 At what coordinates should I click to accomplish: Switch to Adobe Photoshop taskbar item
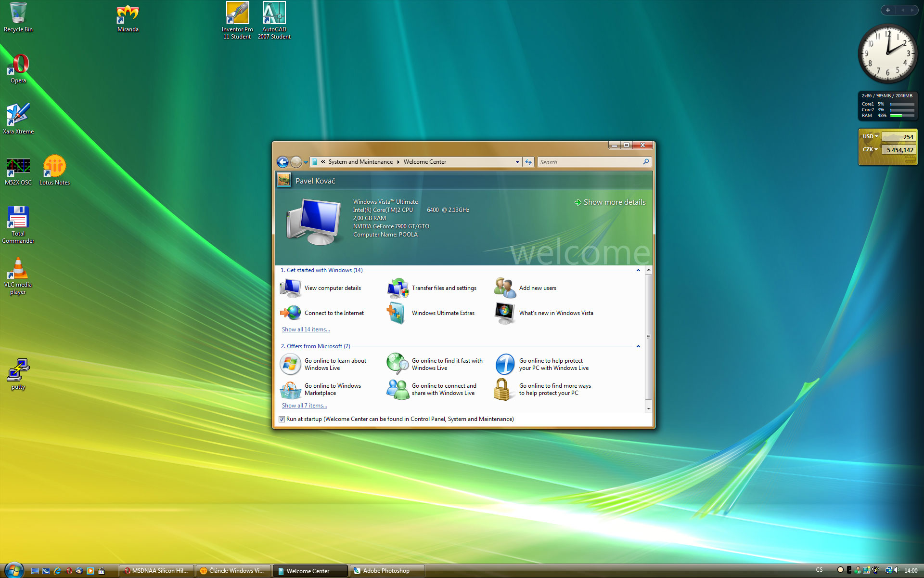tap(386, 571)
